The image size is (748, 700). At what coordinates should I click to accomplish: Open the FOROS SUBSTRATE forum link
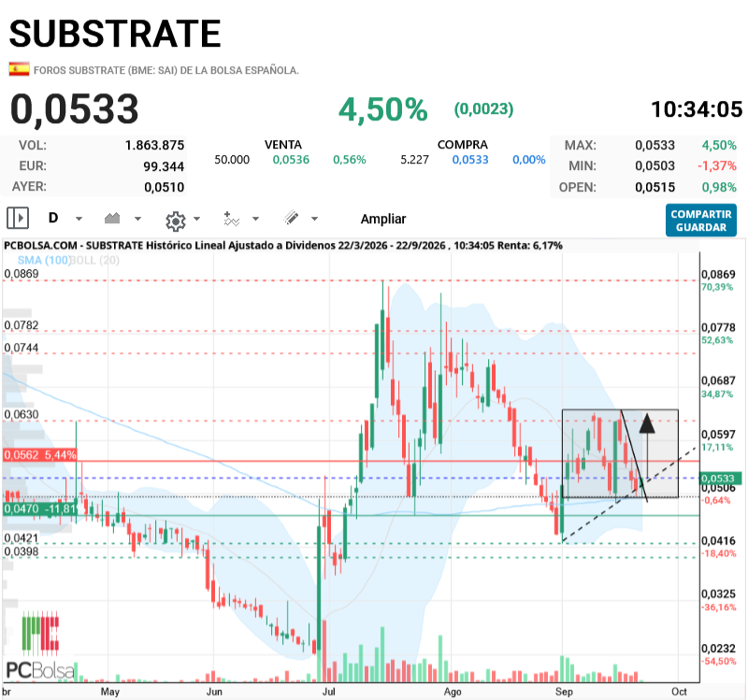166,70
